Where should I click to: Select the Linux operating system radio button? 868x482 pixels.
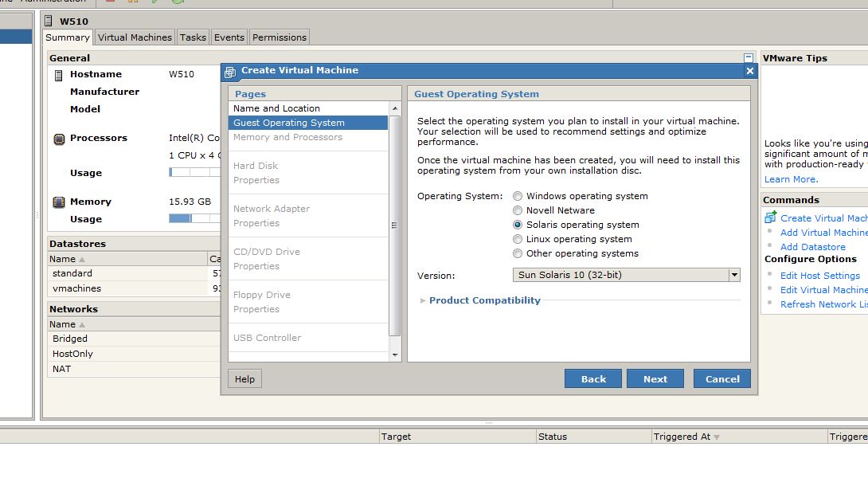click(x=519, y=239)
